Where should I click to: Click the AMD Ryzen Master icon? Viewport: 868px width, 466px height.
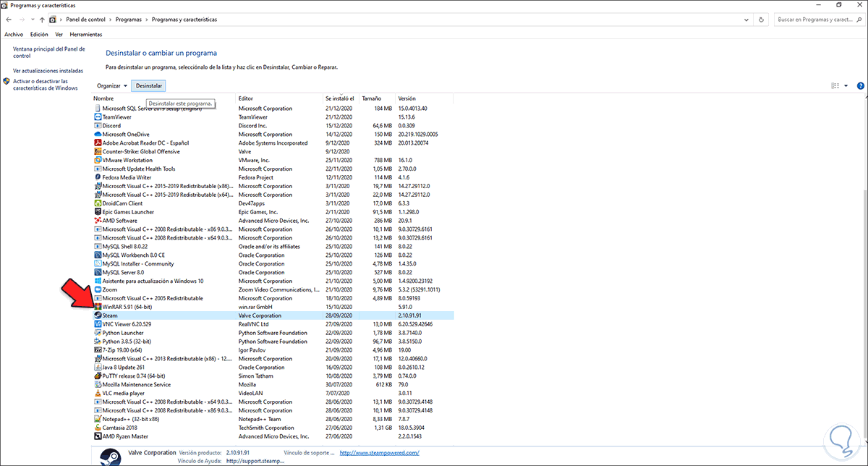[98, 436]
